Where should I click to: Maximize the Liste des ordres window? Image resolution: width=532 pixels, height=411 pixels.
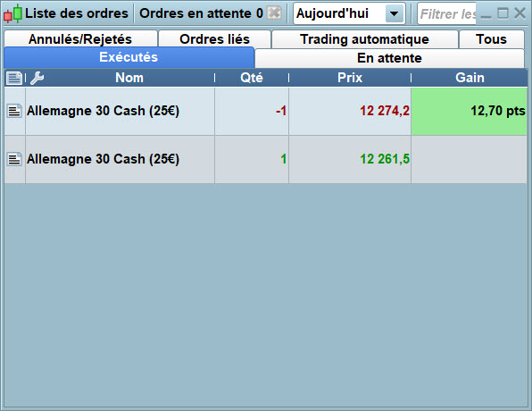pos(503,13)
